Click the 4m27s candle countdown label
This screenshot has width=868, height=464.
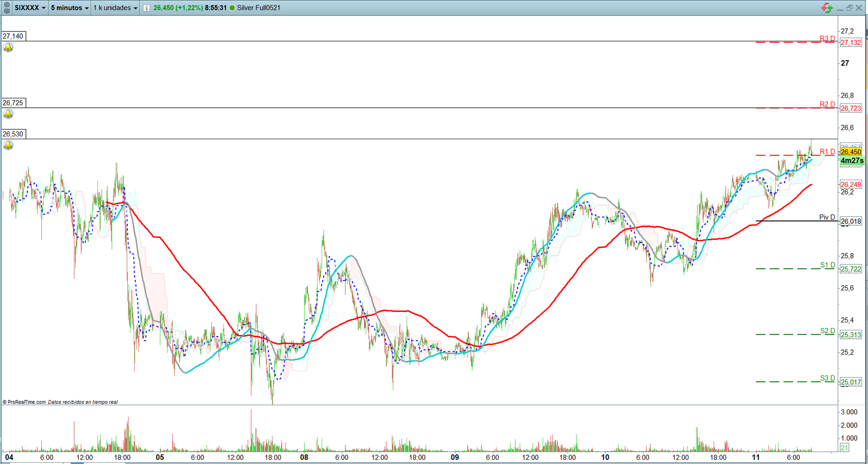[x=852, y=161]
